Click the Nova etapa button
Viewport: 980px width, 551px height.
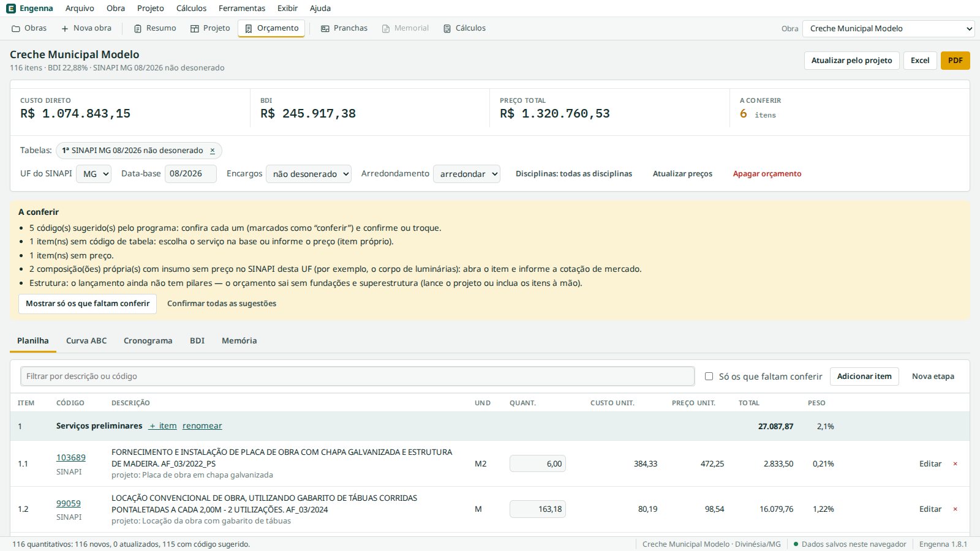click(x=933, y=377)
